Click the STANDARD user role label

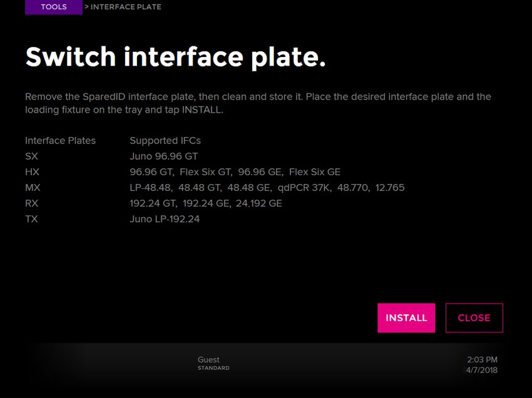coord(213,368)
